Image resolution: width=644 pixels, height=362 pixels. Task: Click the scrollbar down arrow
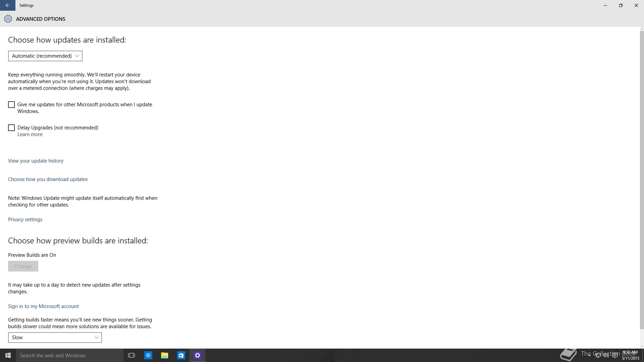coord(642,346)
